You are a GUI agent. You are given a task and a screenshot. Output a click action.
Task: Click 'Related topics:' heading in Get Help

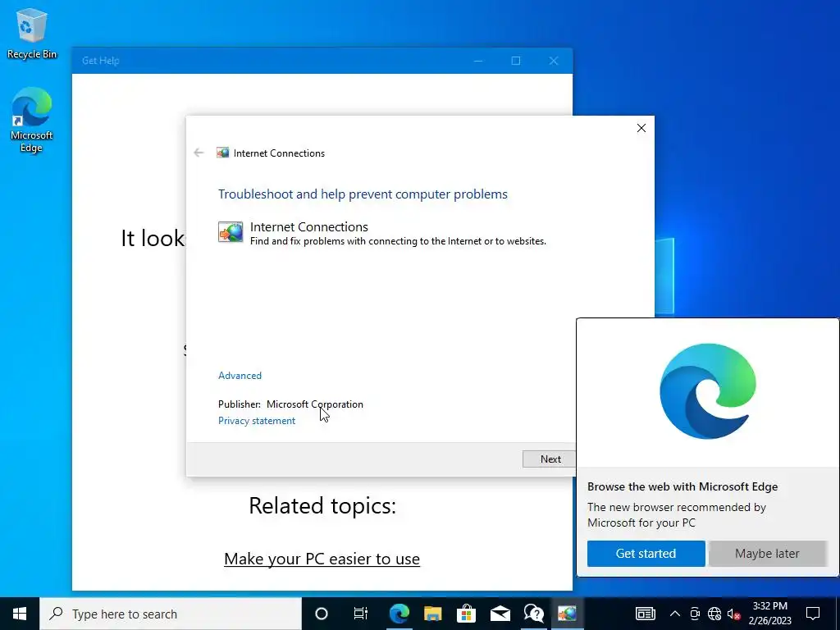coord(322,505)
